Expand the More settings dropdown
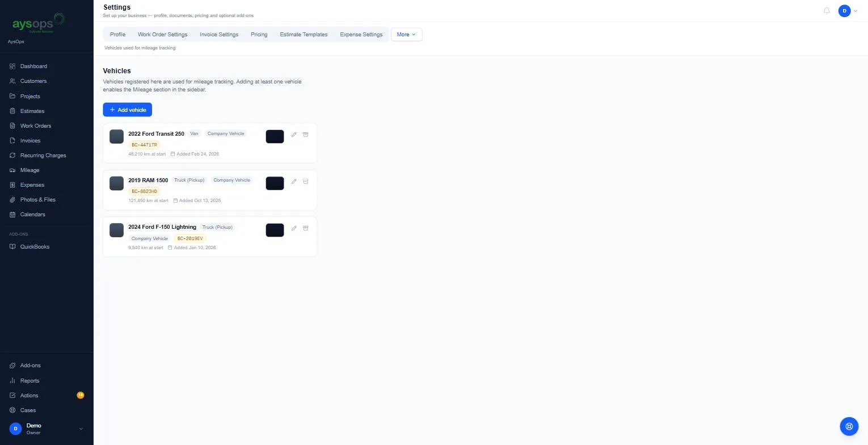868x445 pixels. point(406,35)
